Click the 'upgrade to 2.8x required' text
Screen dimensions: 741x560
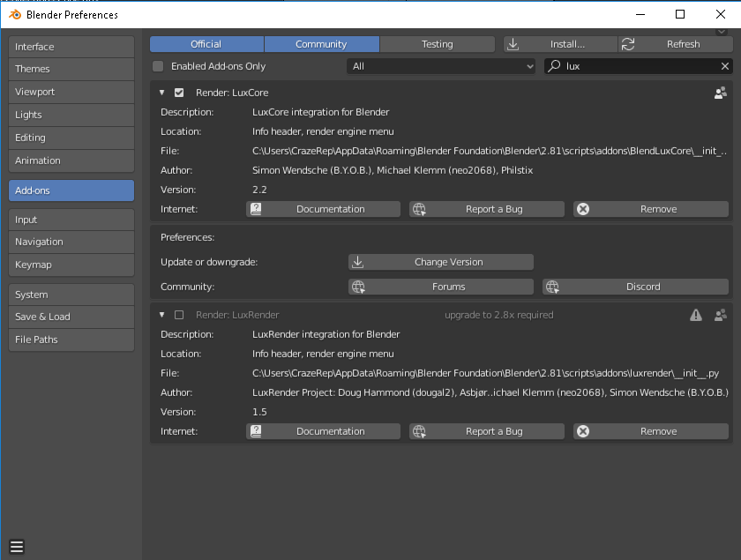pos(498,315)
